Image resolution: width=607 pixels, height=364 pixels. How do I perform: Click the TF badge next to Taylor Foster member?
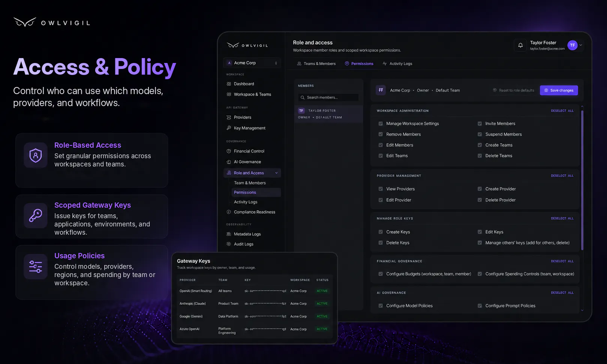(x=301, y=111)
